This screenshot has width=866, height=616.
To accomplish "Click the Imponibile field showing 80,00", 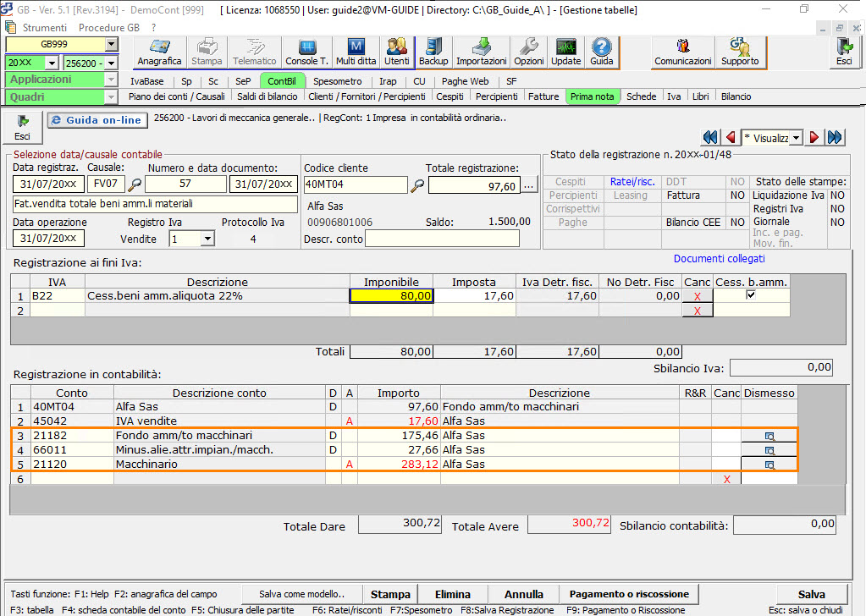I will click(391, 296).
